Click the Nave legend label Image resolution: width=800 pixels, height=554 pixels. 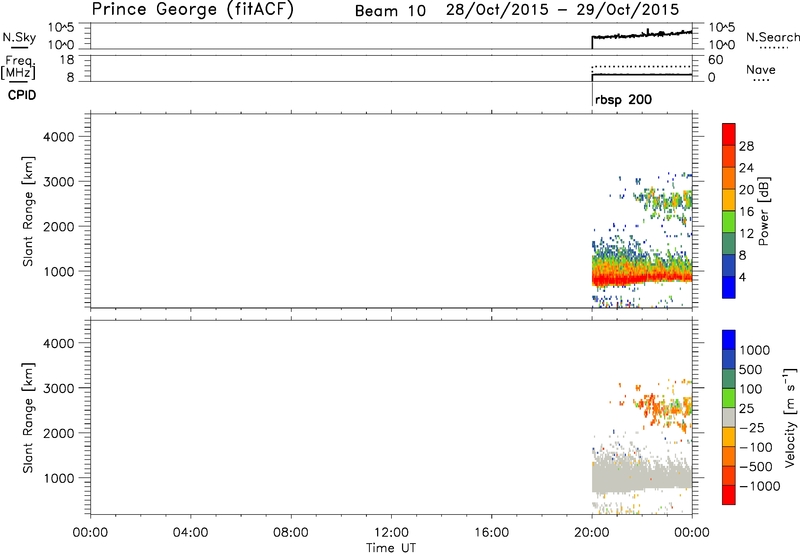coord(761,69)
